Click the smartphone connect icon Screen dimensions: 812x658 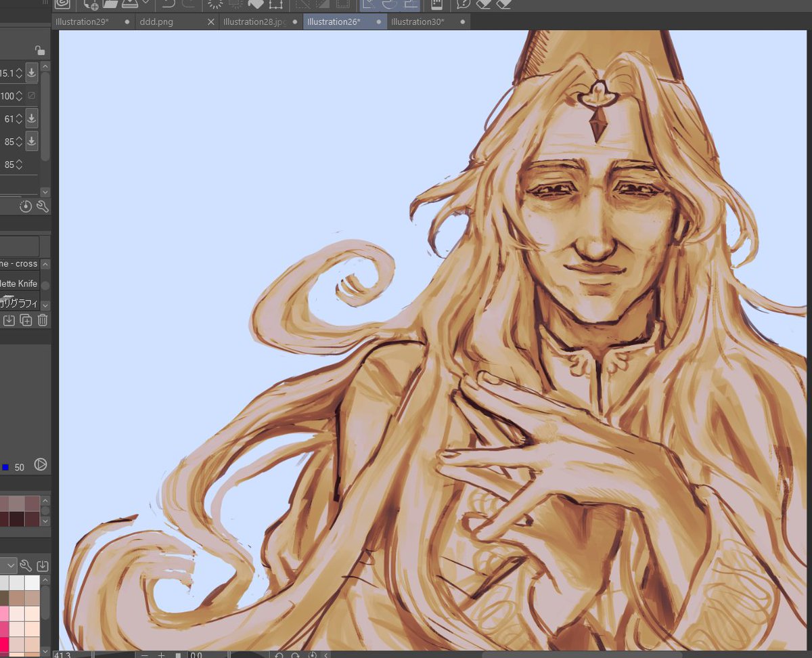pos(437,4)
